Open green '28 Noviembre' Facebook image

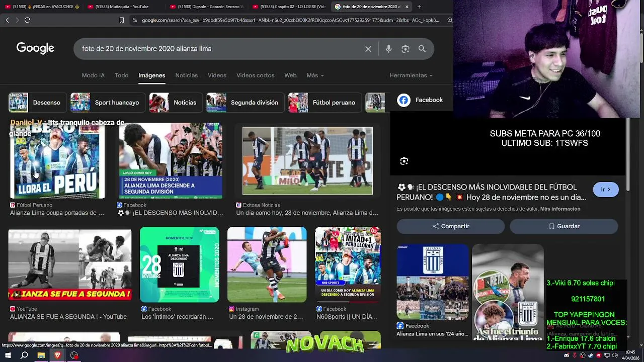point(180,264)
